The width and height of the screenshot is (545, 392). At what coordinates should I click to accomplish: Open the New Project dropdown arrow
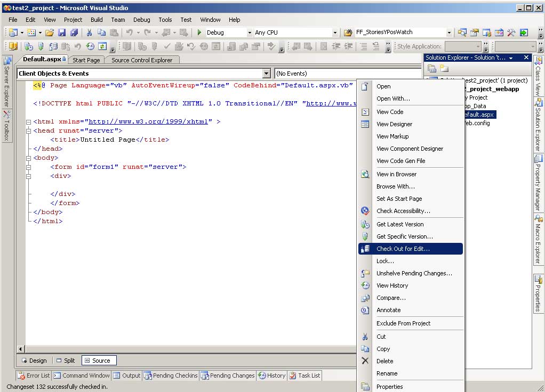[22, 32]
